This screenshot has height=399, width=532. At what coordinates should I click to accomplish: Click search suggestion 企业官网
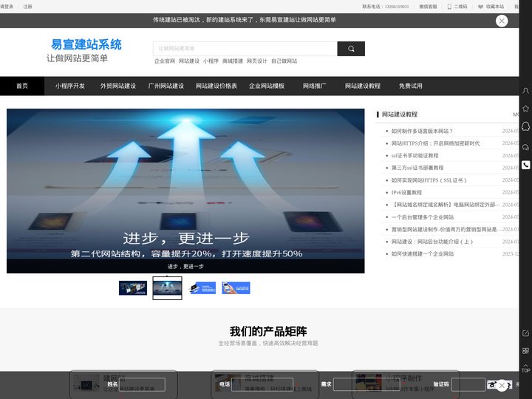point(165,61)
